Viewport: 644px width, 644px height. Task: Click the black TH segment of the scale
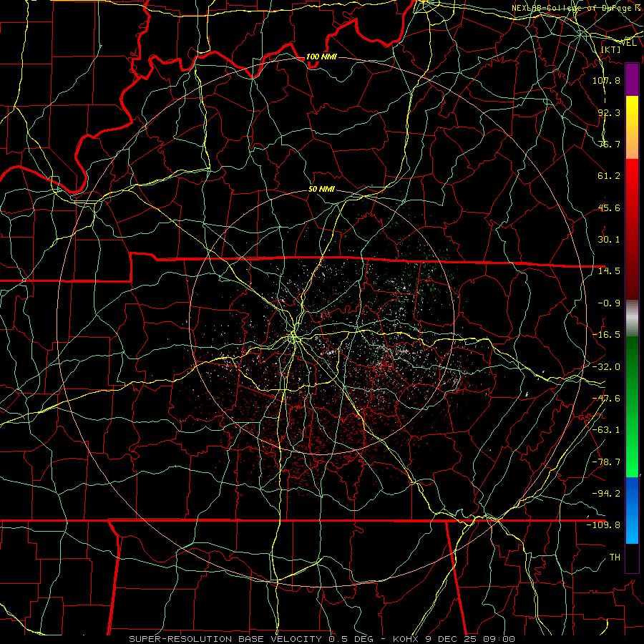tap(632, 558)
